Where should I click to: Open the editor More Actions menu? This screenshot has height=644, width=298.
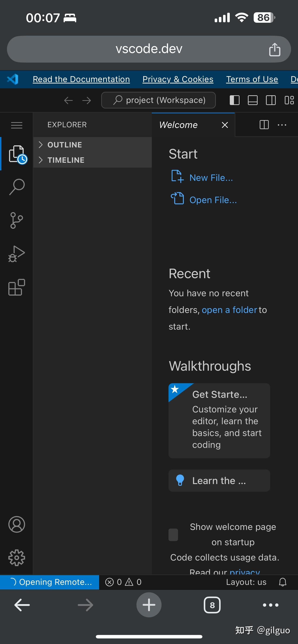pyautogui.click(x=282, y=125)
